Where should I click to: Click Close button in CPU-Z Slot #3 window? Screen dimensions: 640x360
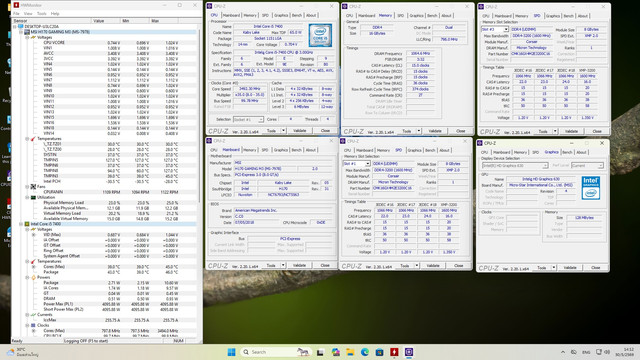click(x=597, y=131)
